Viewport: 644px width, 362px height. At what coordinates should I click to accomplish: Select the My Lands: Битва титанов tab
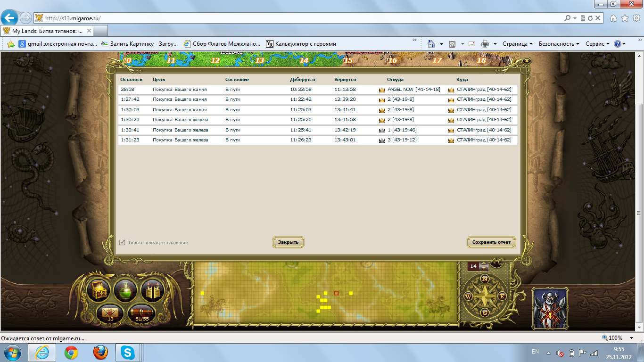pyautogui.click(x=47, y=31)
